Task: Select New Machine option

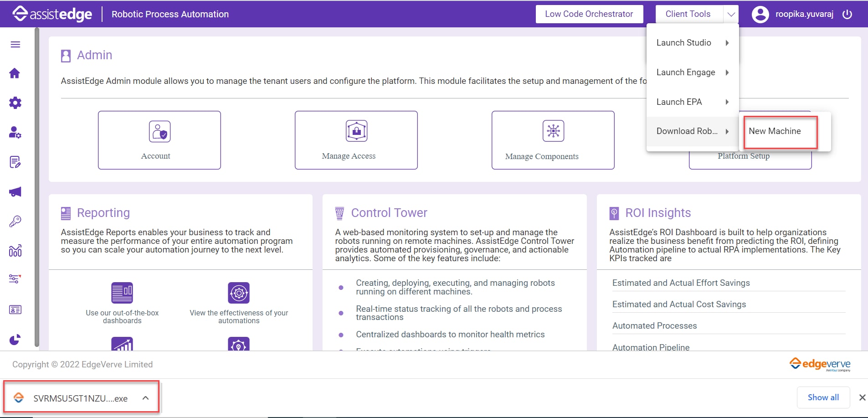Action: coord(781,131)
